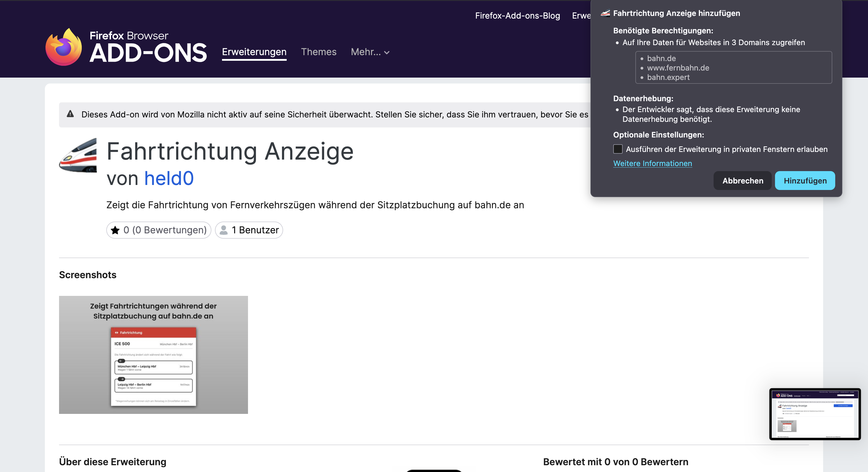Screen dimensions: 868x472
Task: Click the star rating icon
Action: pyautogui.click(x=115, y=230)
